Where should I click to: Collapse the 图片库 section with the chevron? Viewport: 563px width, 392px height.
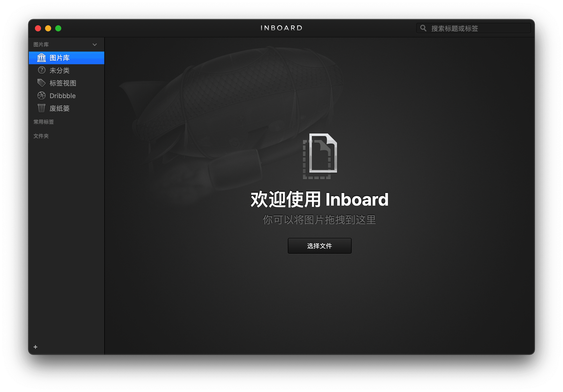point(95,45)
